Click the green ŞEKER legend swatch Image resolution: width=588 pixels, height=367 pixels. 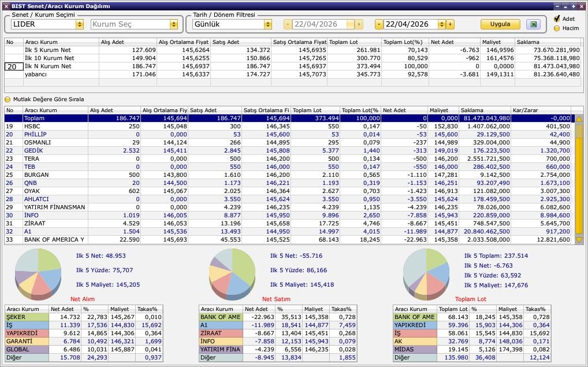point(26,317)
